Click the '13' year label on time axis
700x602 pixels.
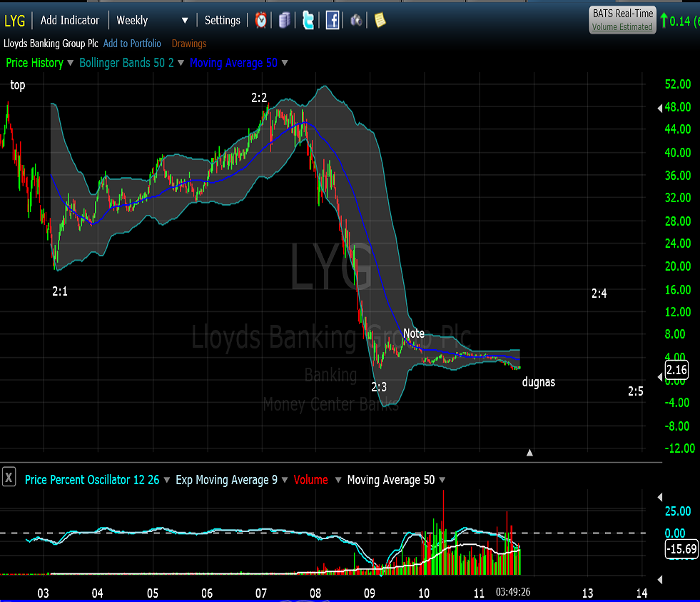pyautogui.click(x=587, y=593)
